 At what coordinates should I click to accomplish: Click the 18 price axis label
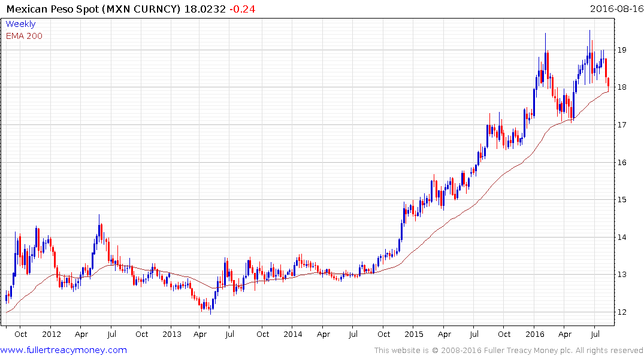pyautogui.click(x=622, y=87)
